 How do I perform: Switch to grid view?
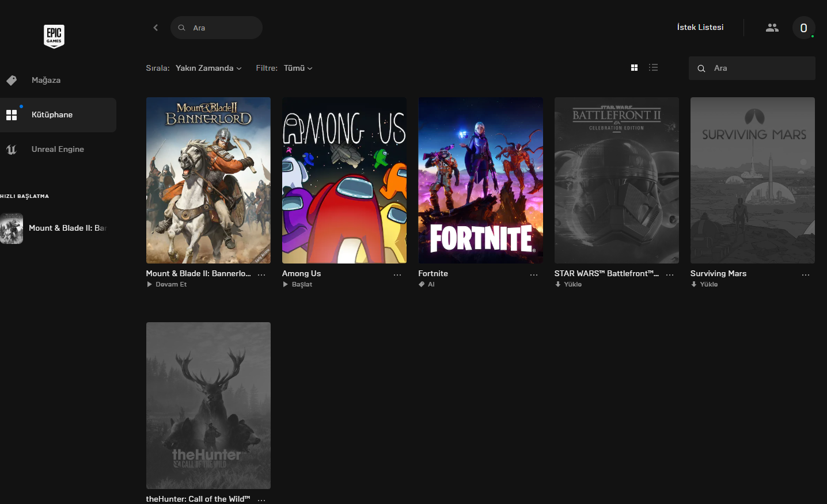click(x=634, y=67)
